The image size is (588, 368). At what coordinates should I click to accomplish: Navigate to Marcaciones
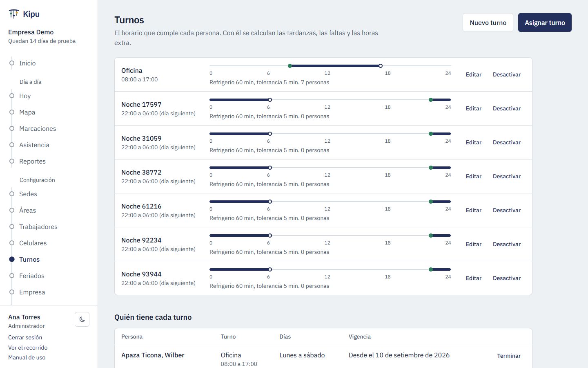pos(38,128)
